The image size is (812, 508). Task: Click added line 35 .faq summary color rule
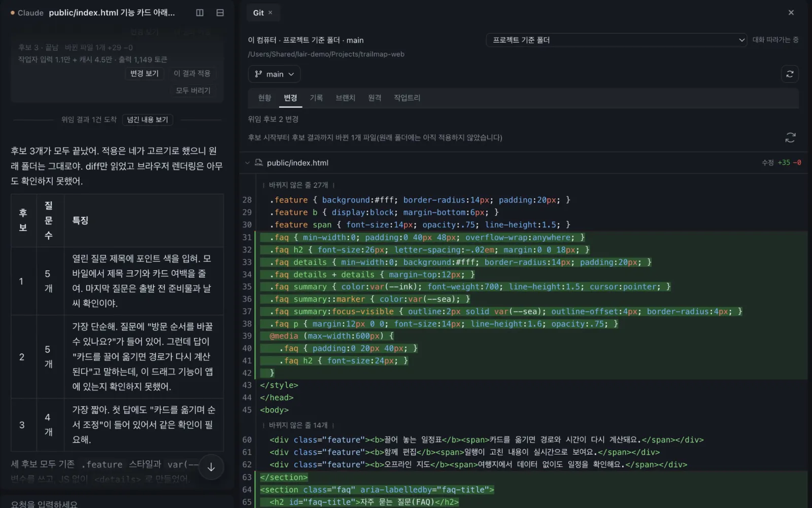465,287
